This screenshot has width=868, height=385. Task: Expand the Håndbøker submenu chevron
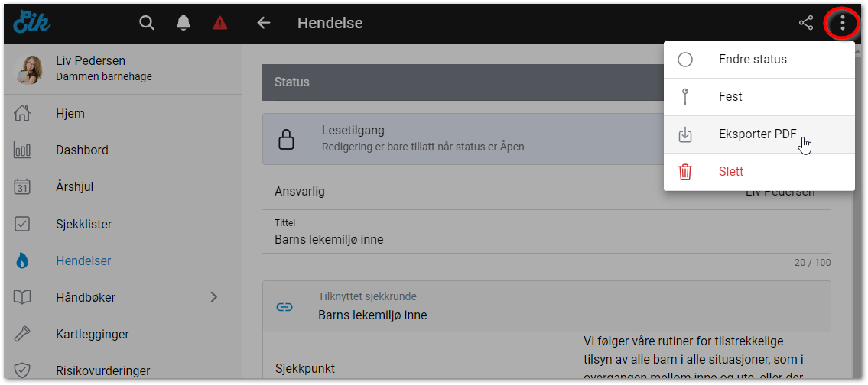(214, 297)
